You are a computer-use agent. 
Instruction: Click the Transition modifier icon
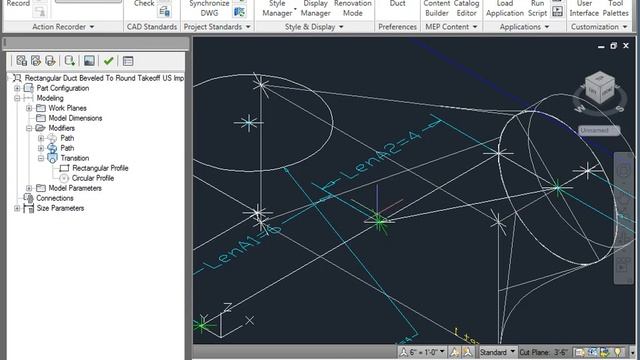click(52, 158)
